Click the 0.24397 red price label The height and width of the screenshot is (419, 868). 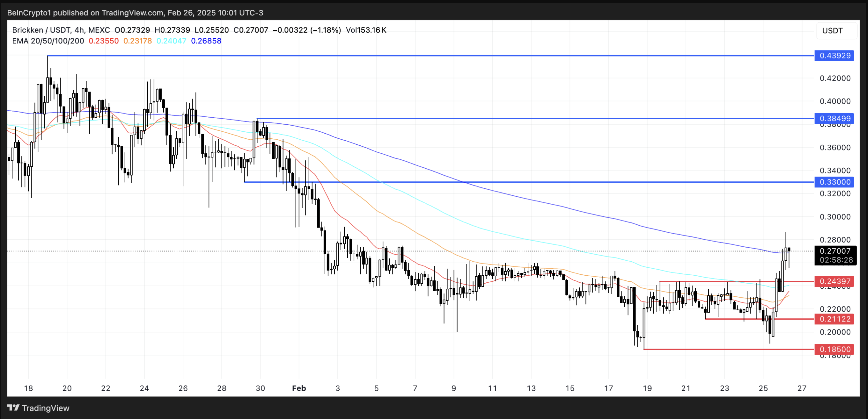pyautogui.click(x=834, y=281)
